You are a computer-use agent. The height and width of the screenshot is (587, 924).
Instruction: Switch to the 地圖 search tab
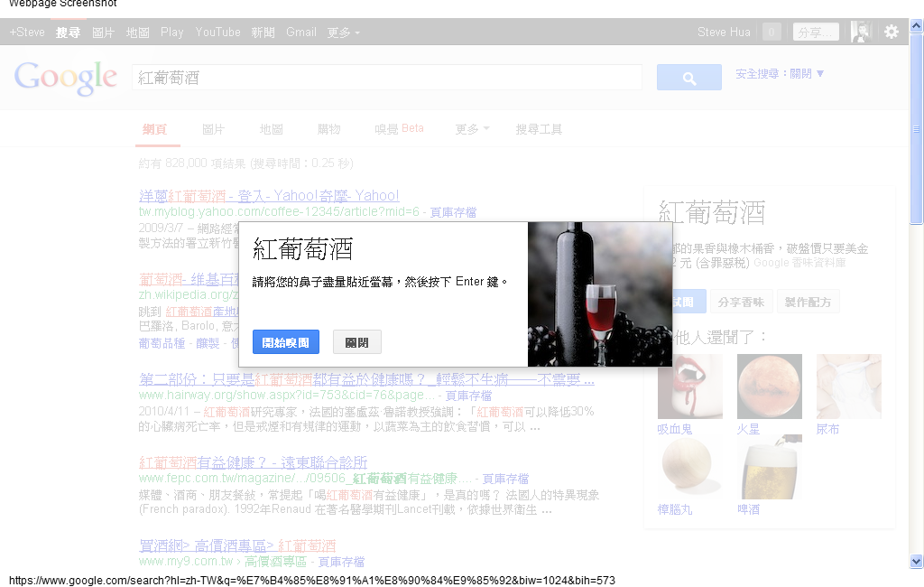pos(271,129)
